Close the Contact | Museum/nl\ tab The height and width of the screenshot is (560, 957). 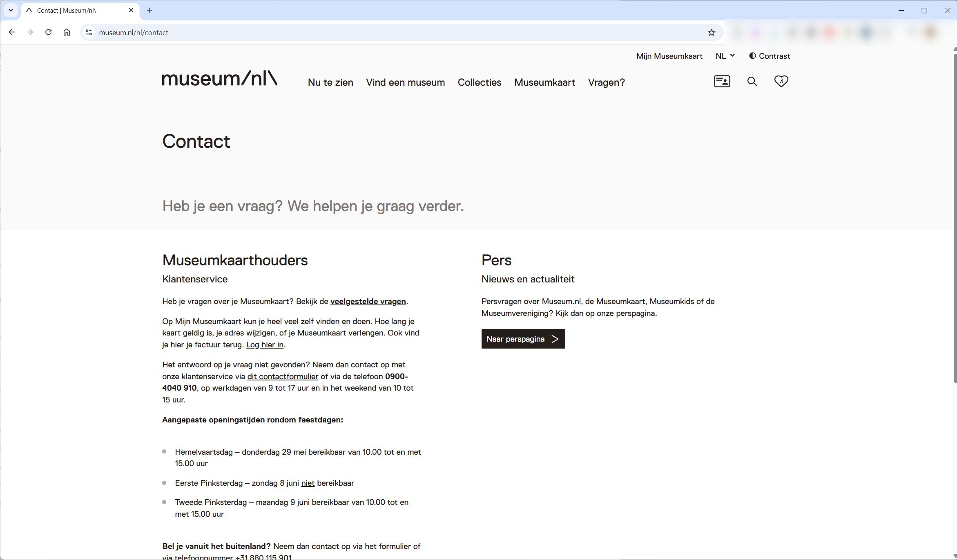[131, 10]
